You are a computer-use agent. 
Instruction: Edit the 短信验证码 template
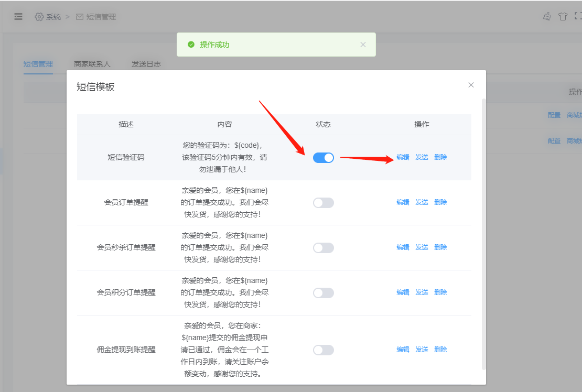(403, 157)
